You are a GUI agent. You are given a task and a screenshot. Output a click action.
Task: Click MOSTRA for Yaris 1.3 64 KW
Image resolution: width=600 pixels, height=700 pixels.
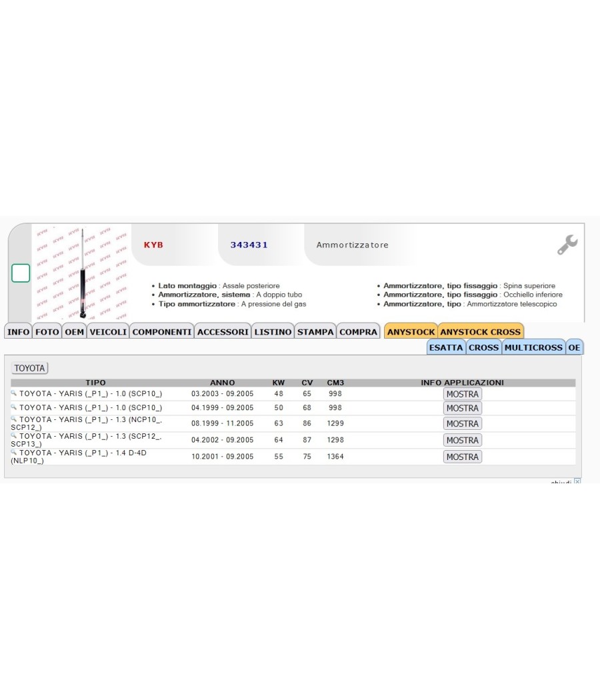[x=463, y=440]
